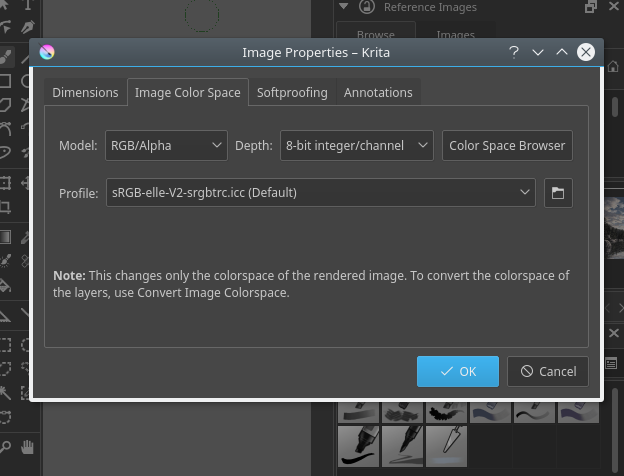Select the Freehand Brush tool

click(6, 57)
